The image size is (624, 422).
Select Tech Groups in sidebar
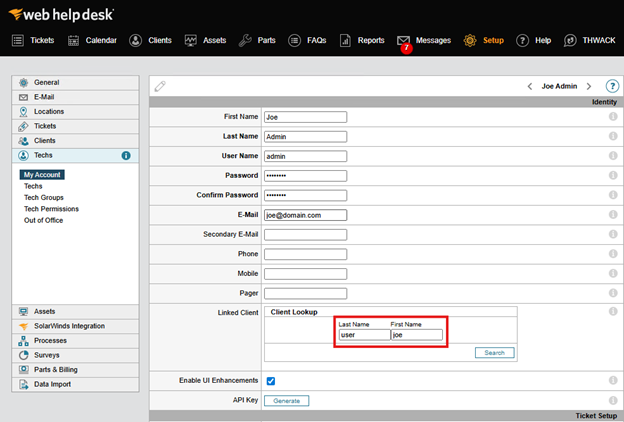tap(44, 197)
